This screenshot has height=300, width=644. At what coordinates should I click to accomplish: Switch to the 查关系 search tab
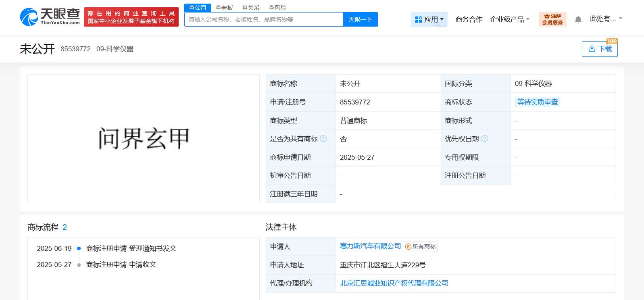(x=250, y=8)
